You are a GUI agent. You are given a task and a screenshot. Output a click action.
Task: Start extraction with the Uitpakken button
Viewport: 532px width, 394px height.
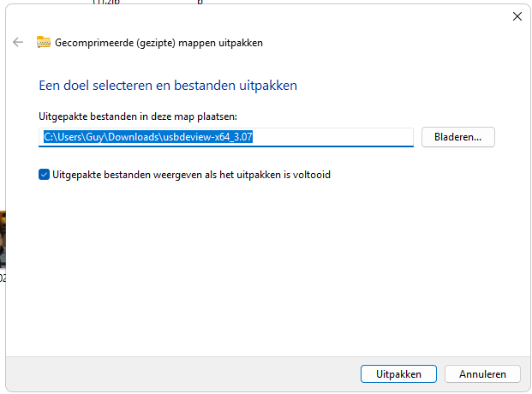(x=398, y=373)
